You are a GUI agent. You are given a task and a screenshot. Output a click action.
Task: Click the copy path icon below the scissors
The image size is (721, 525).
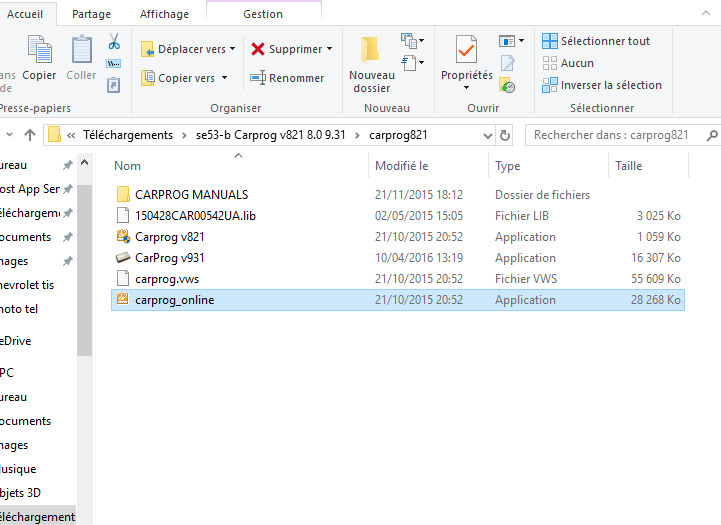click(114, 63)
